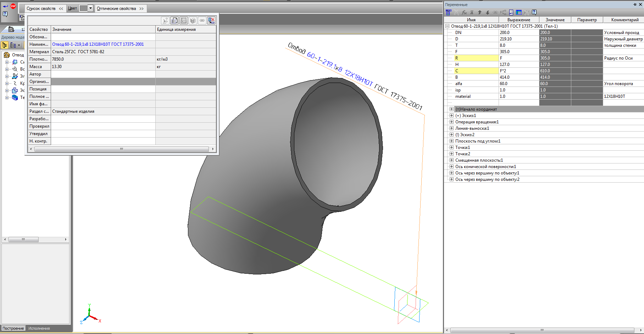
Task: Expand the Операция вращения:1 variable row
Action: 451,122
